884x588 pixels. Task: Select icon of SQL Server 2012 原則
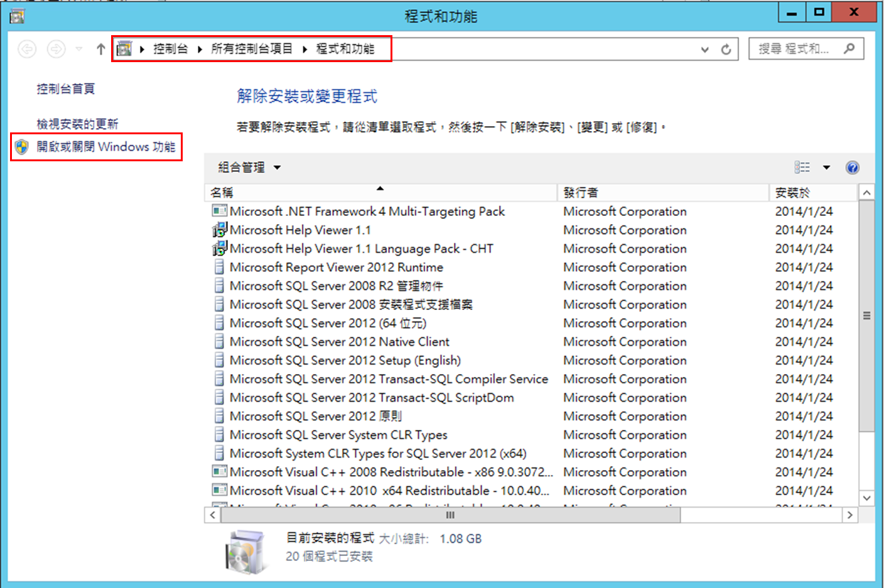click(x=219, y=416)
